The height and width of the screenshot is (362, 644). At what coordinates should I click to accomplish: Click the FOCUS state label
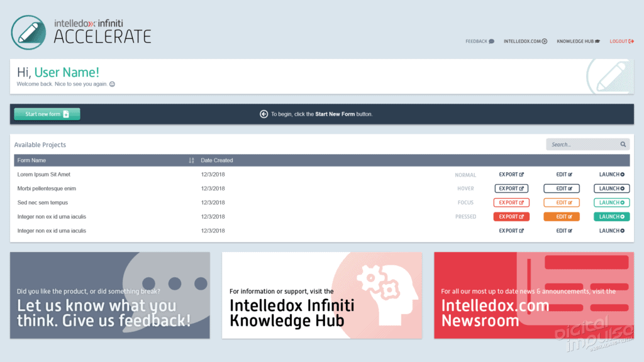[465, 203]
